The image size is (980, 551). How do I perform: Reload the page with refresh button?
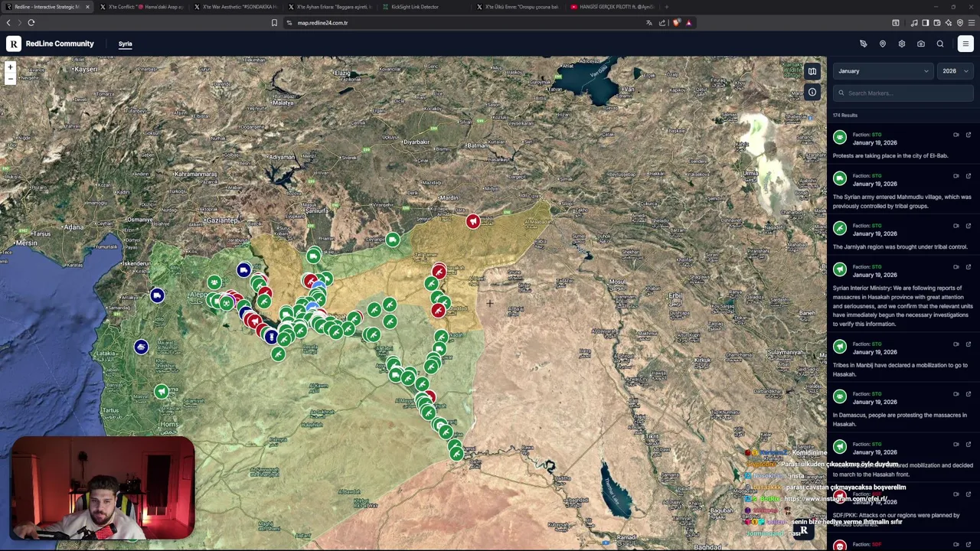(x=31, y=23)
